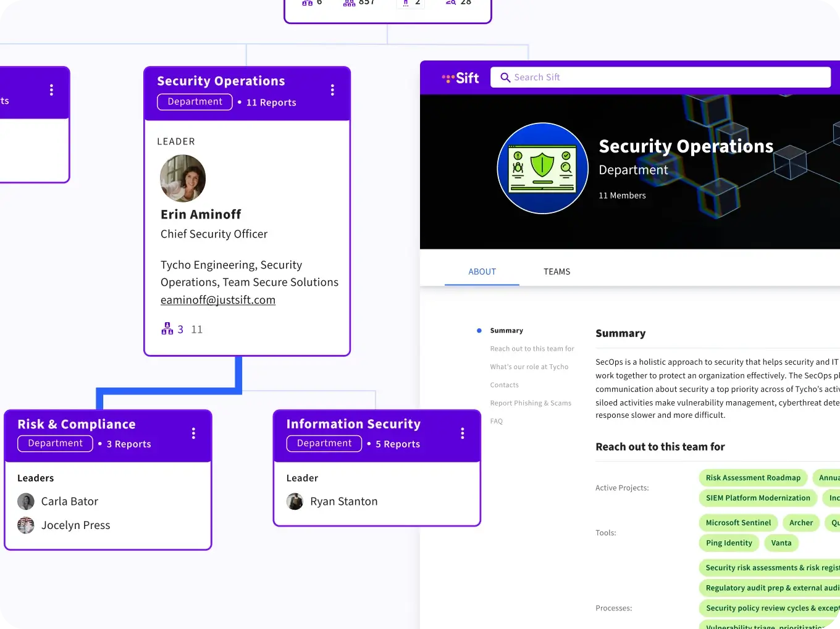Open kebab menu on partially visible left card
Screen dimensions: 840x629
click(x=51, y=90)
